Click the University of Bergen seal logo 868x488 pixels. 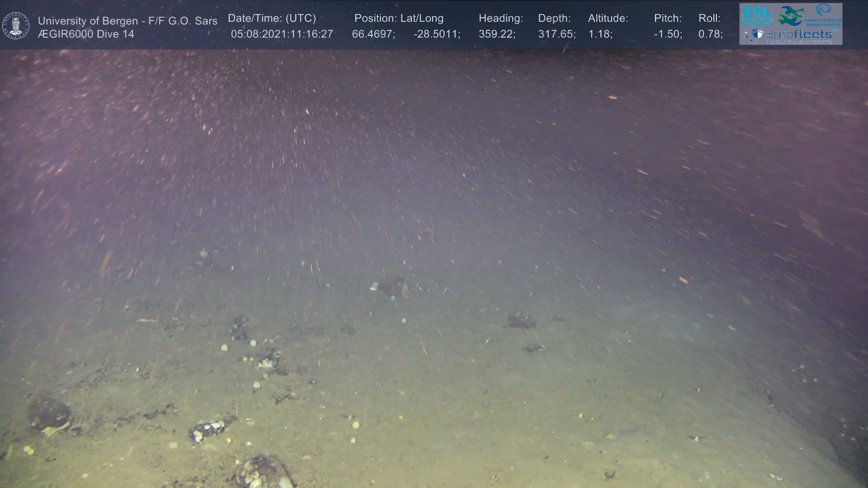click(16, 25)
